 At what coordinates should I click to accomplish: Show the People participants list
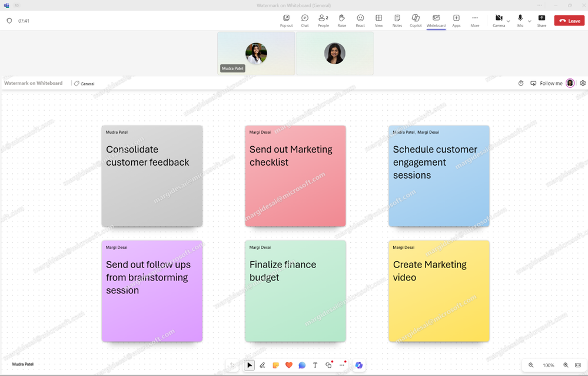pos(323,21)
